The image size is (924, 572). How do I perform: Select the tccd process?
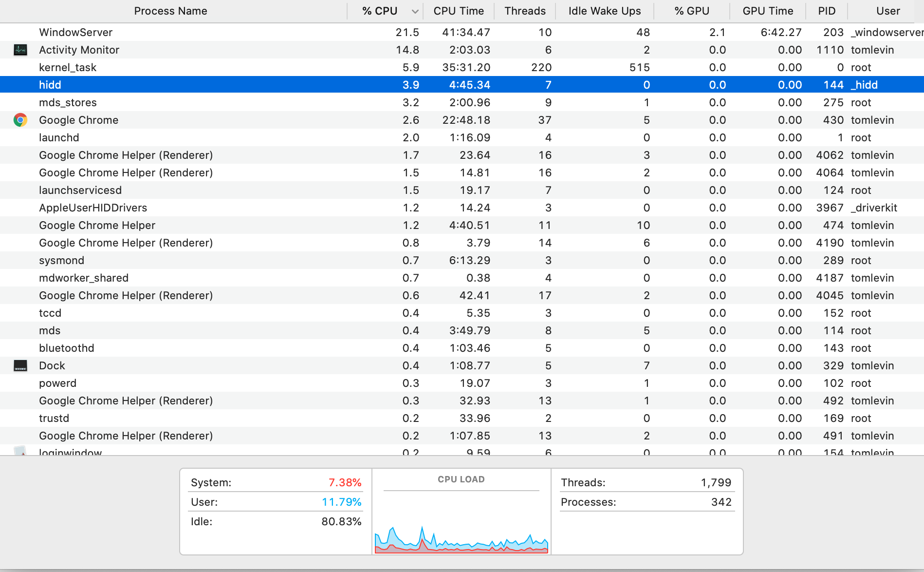tap(50, 313)
